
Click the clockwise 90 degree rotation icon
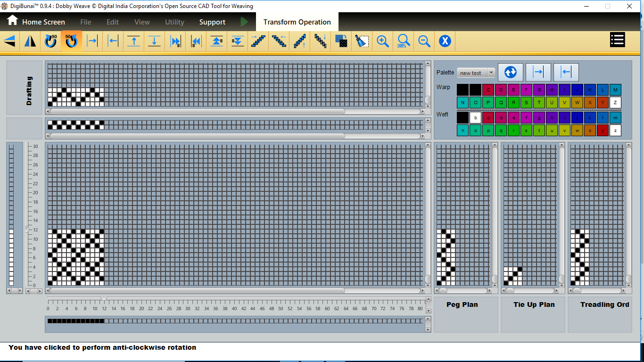click(x=50, y=41)
